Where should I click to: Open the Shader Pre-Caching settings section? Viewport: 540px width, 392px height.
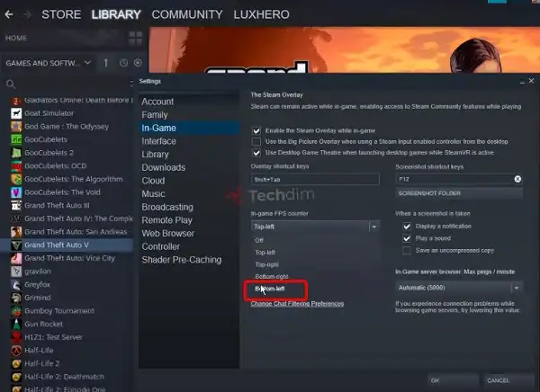(x=182, y=260)
